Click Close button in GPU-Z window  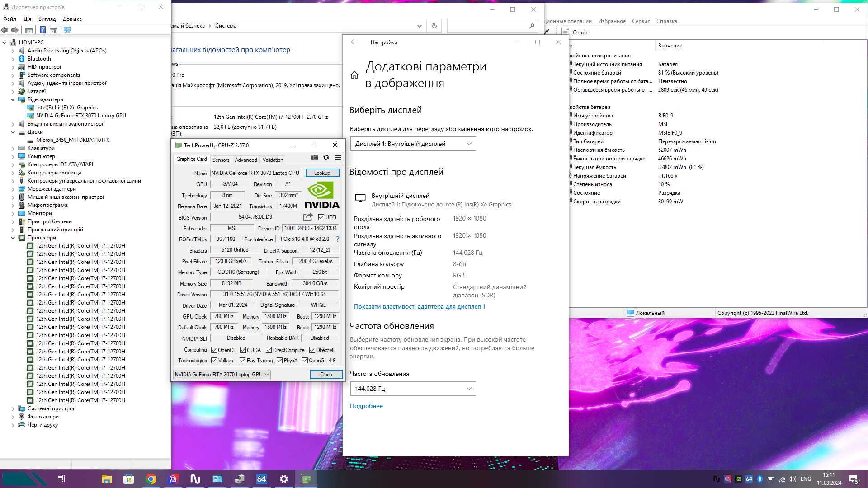point(325,374)
